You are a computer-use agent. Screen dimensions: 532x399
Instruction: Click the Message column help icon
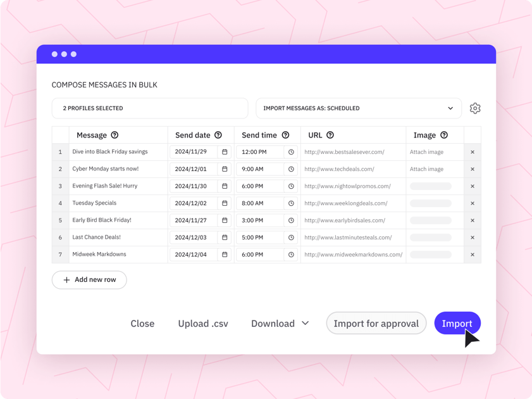click(114, 135)
